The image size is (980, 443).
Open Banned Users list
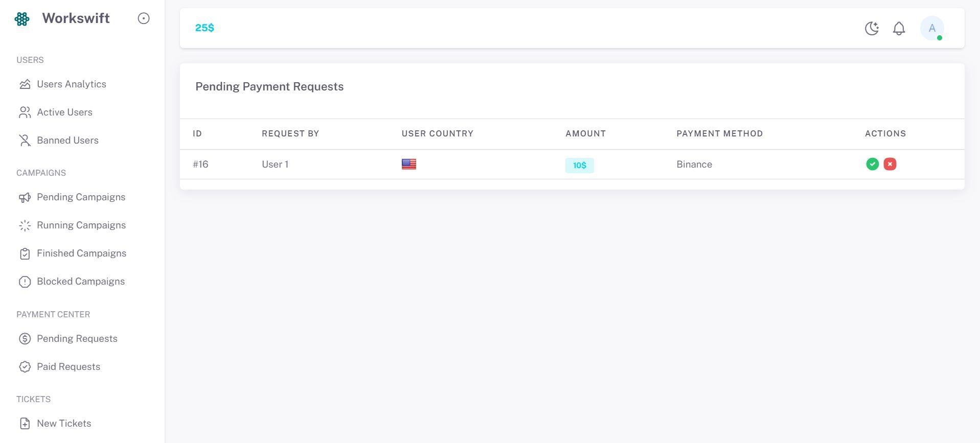click(67, 141)
